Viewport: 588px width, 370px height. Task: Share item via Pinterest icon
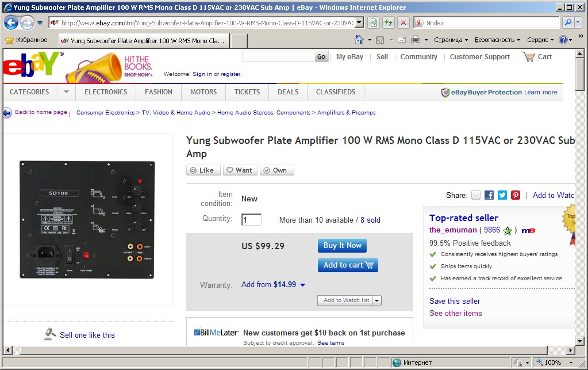516,195
